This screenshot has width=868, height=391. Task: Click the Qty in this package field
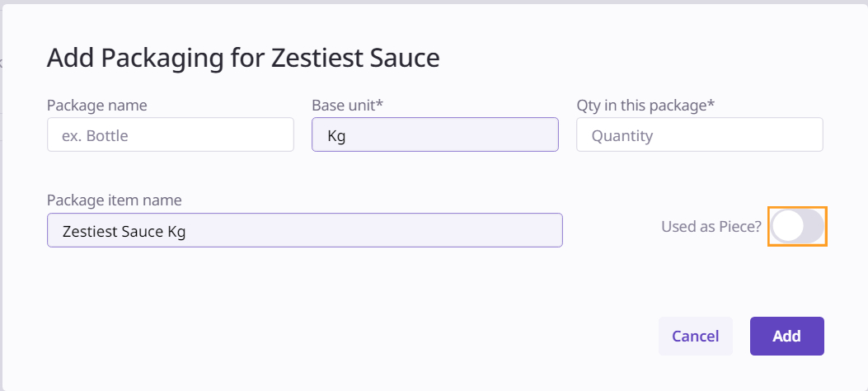tap(699, 134)
